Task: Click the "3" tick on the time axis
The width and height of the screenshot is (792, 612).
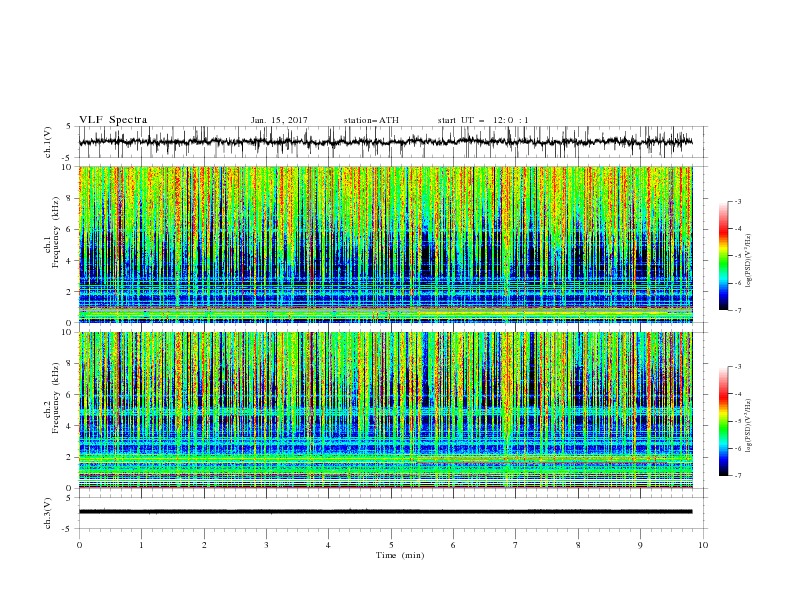Action: [x=267, y=545]
